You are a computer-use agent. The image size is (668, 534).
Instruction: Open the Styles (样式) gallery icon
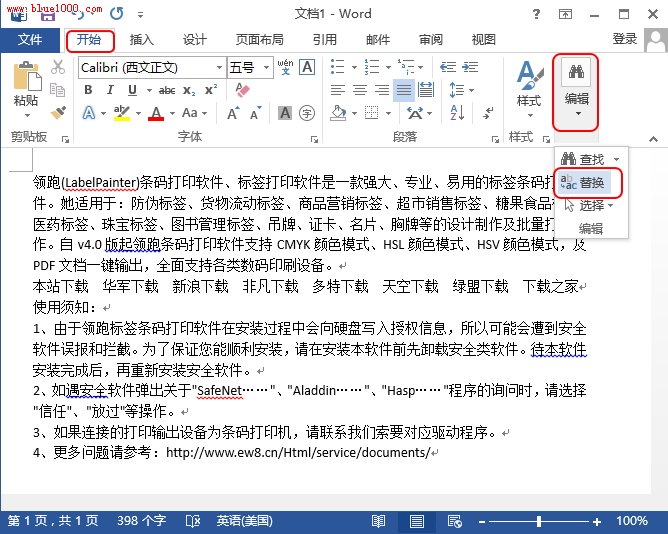click(x=528, y=83)
